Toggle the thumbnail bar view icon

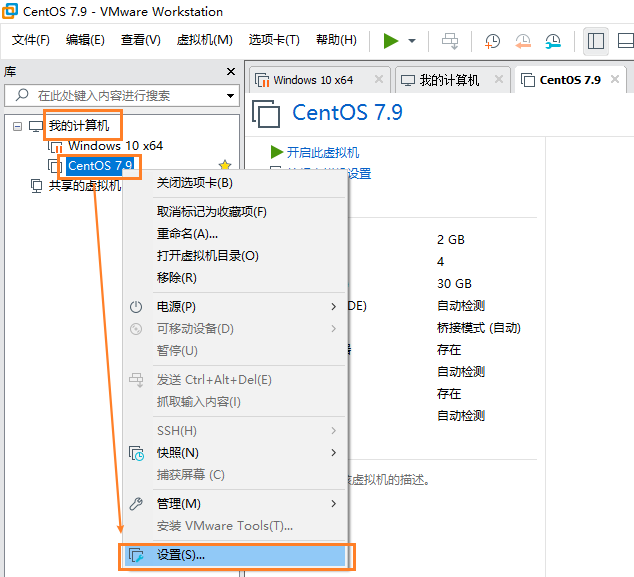click(626, 41)
